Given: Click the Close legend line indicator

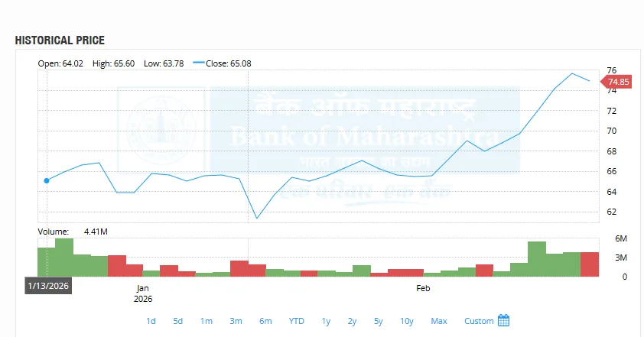Looking at the screenshot, I should (199, 63).
